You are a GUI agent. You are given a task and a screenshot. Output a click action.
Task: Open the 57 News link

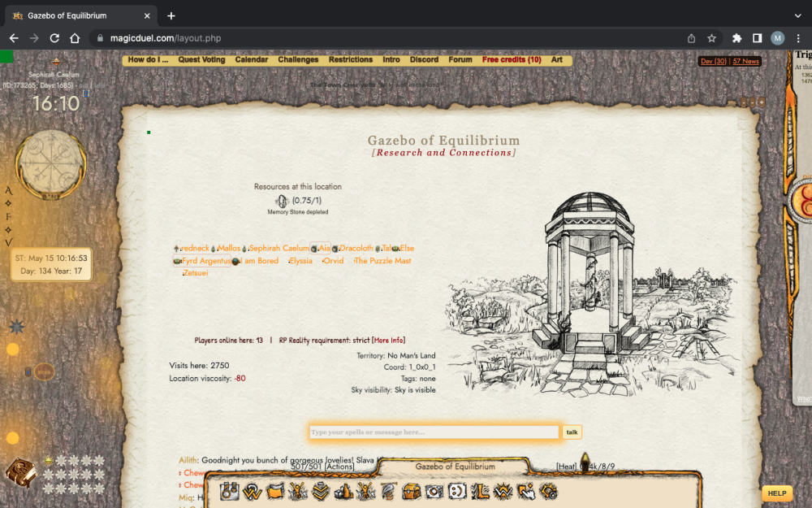click(745, 61)
